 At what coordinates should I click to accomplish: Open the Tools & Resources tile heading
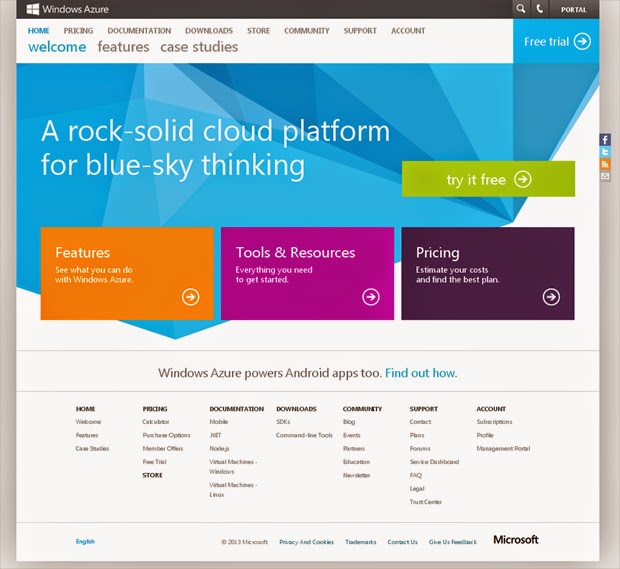(x=295, y=252)
